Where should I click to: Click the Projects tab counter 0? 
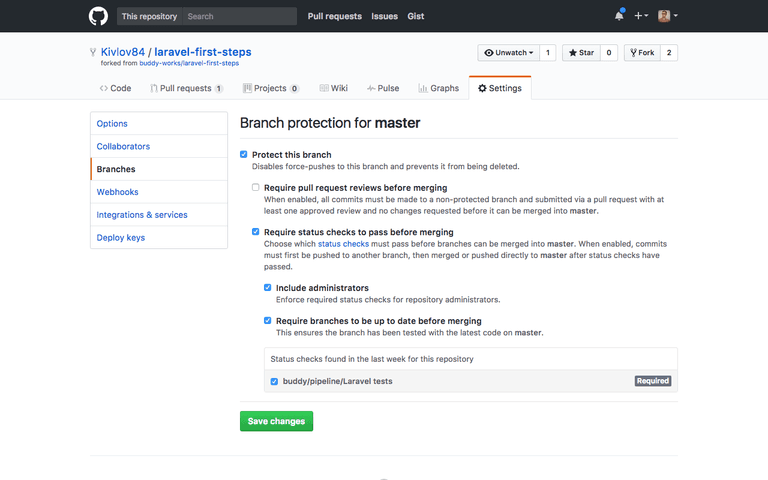point(294,89)
